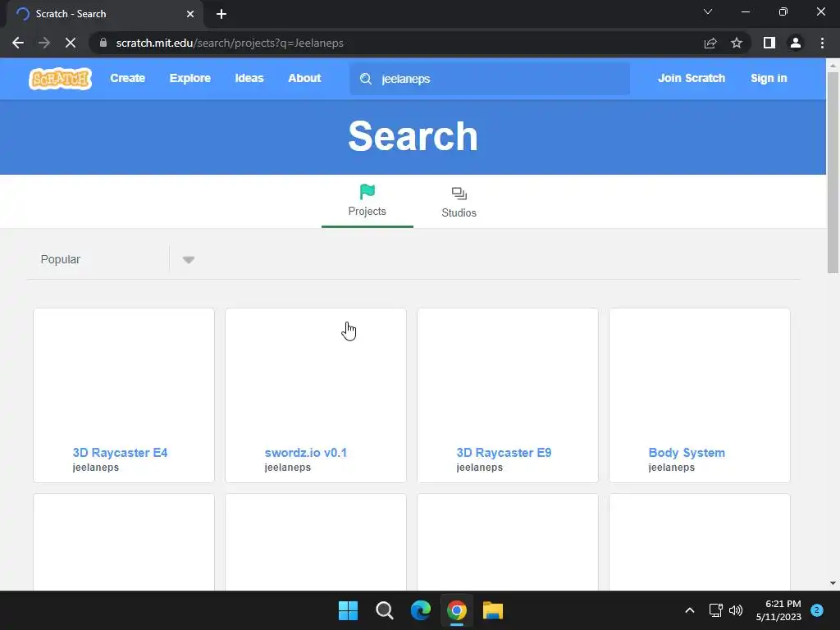Click the Body System thumbnail area
Viewport: 840px width, 630px height.
700,376
